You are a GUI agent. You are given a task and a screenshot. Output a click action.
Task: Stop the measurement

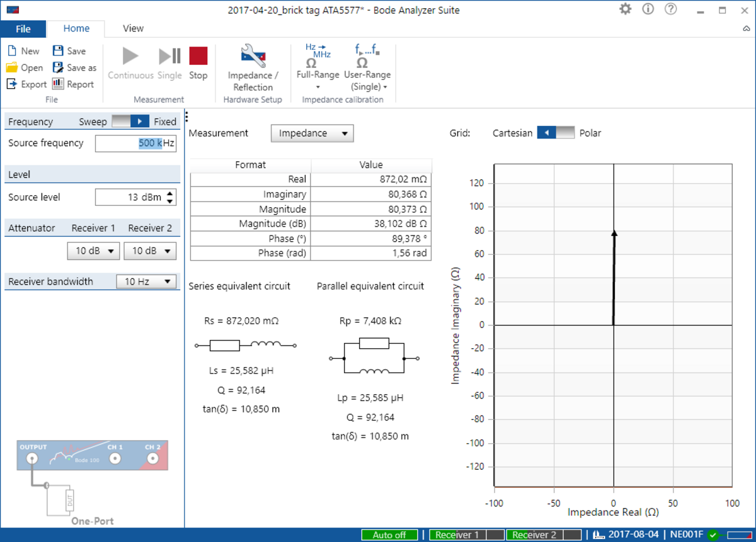click(x=198, y=63)
